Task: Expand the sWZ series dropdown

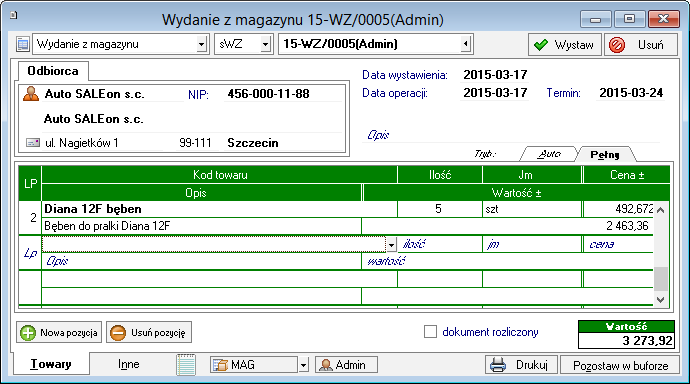Action: (x=265, y=44)
